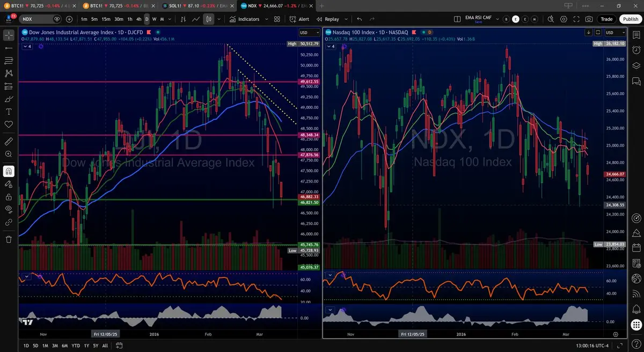The height and width of the screenshot is (352, 644).
Task: Click the compare or add symbol plus
Action: tap(69, 19)
